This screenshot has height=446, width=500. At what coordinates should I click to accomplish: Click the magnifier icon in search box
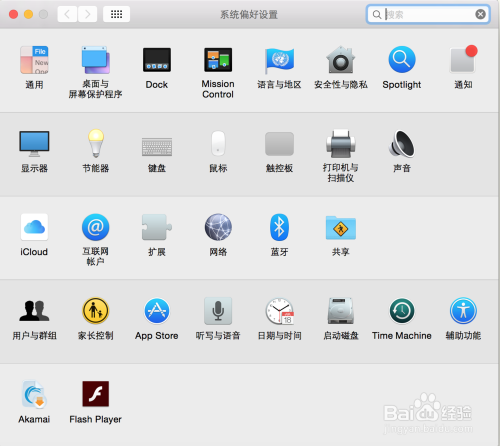(377, 15)
